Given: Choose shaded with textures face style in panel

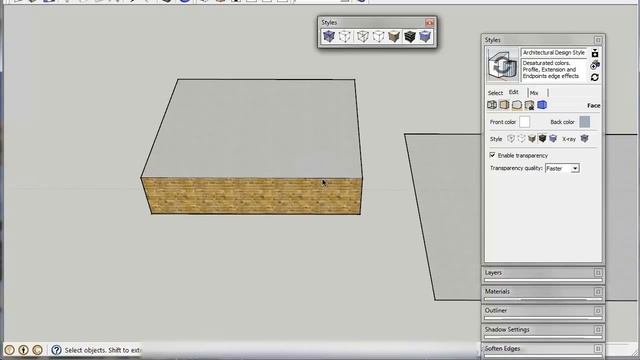Looking at the screenshot, I should point(542,139).
